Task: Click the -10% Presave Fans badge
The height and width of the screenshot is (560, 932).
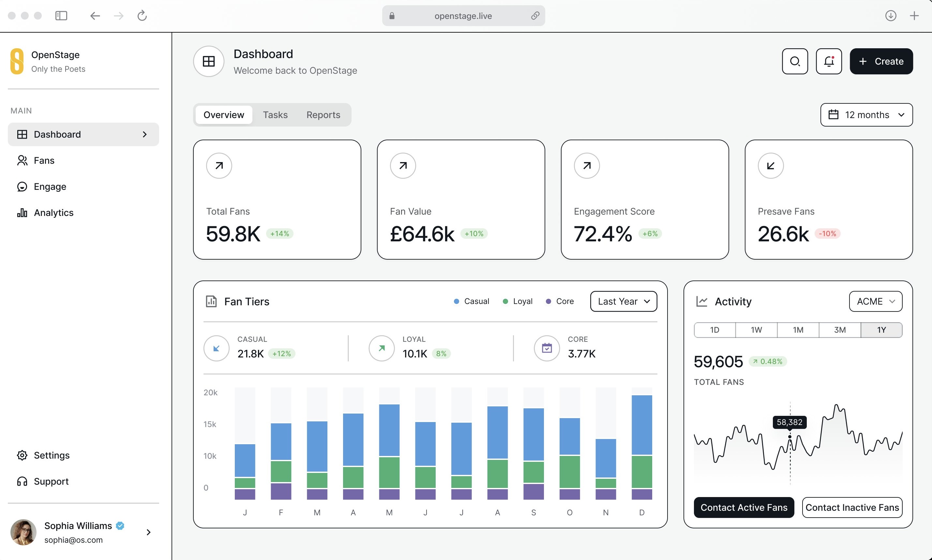Action: (827, 234)
